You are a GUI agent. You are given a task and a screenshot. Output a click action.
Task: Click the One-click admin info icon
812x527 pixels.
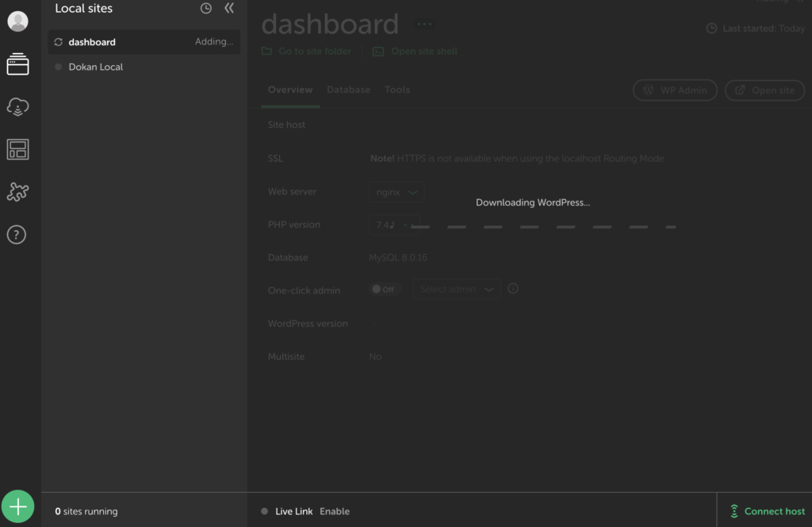coord(513,289)
